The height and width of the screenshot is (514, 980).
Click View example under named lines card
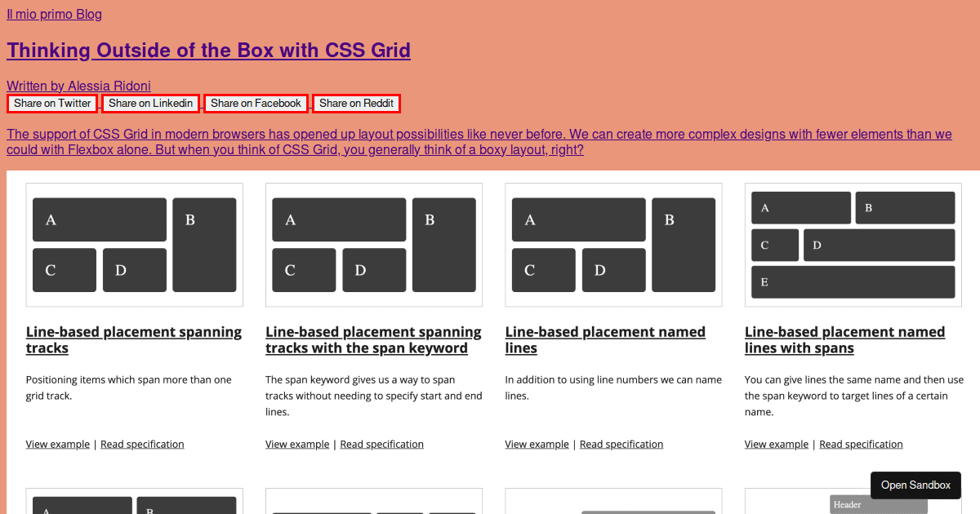click(x=537, y=444)
